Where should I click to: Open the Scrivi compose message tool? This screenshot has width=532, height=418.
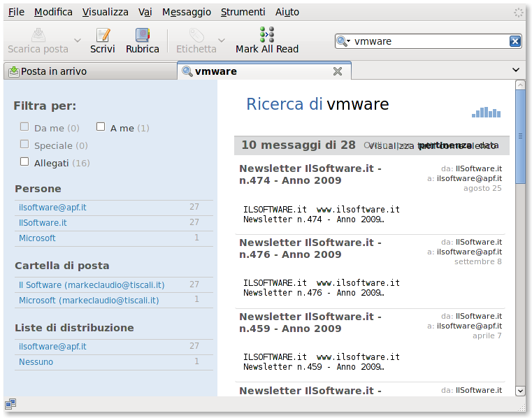click(x=103, y=41)
